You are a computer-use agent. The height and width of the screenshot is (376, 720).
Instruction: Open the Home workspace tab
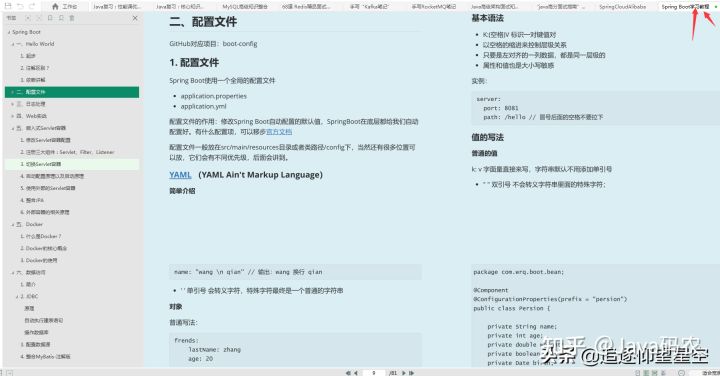tap(64, 6)
